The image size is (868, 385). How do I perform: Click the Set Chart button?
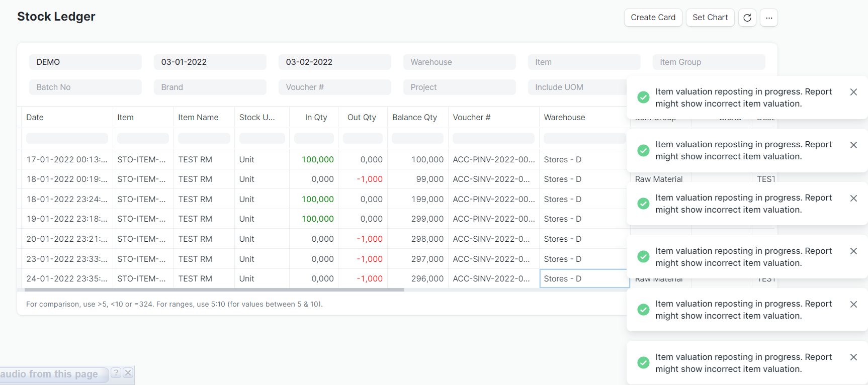[710, 18]
